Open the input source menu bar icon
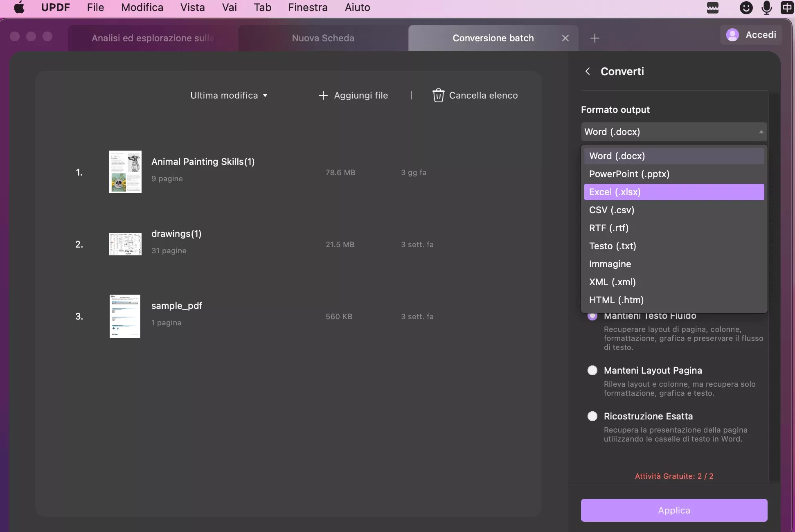This screenshot has height=532, width=795. click(787, 7)
